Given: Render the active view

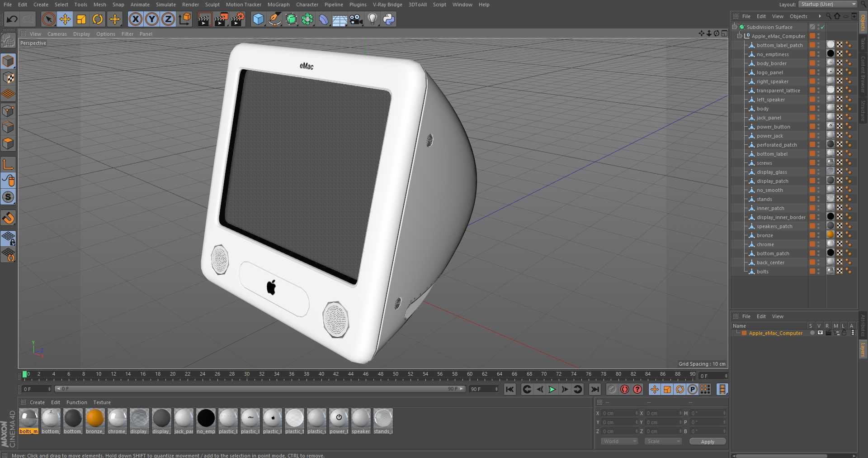Looking at the screenshot, I should tap(204, 19).
